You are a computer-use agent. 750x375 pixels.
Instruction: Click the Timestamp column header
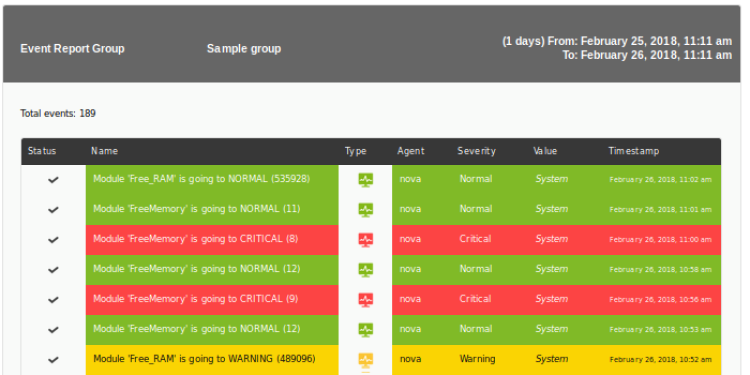click(634, 151)
